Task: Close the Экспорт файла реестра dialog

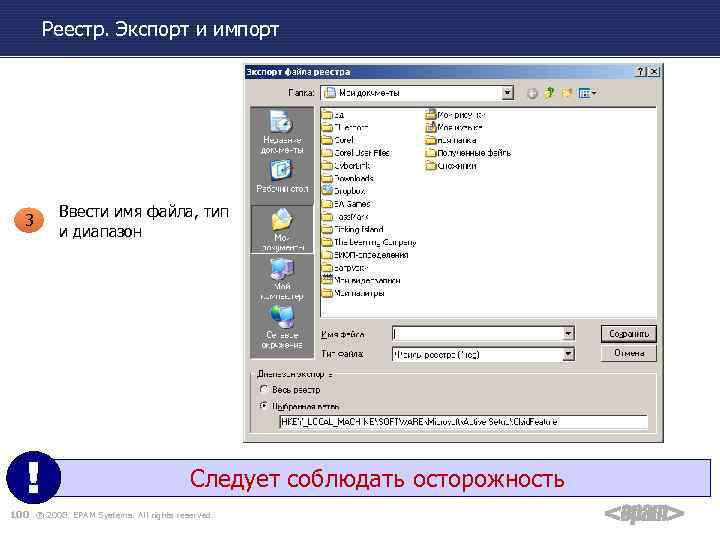Action: (654, 72)
